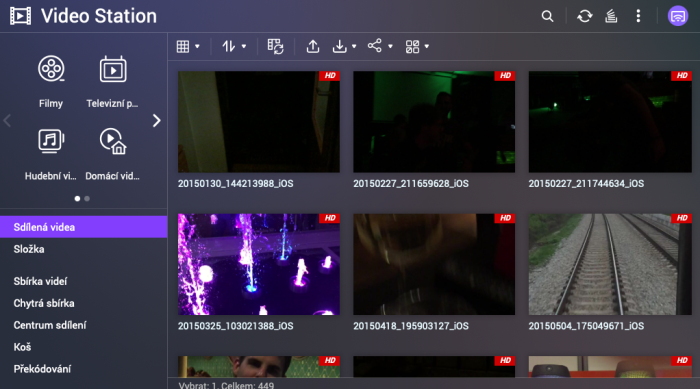Open the three-dot more options menu
The image size is (700, 389).
(638, 16)
